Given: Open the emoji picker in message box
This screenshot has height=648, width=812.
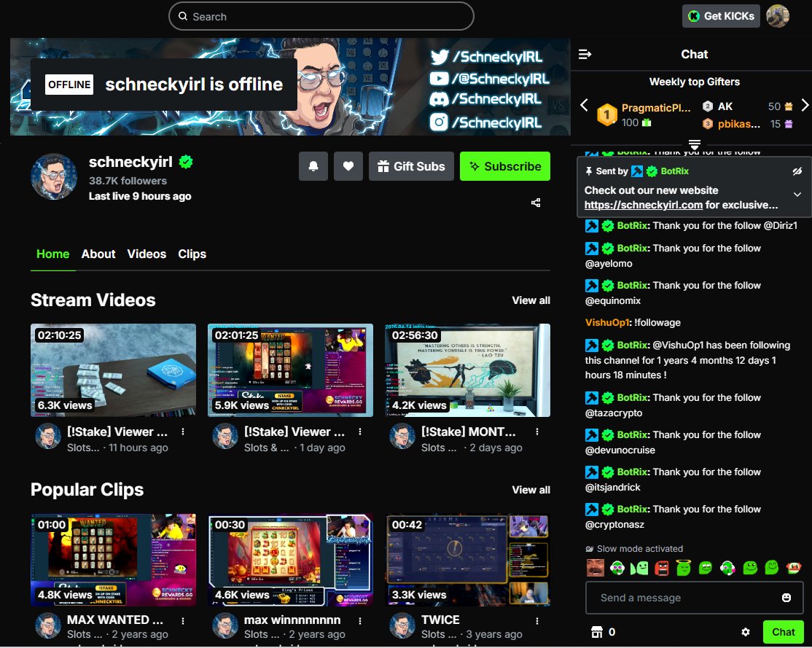Looking at the screenshot, I should 786,598.
